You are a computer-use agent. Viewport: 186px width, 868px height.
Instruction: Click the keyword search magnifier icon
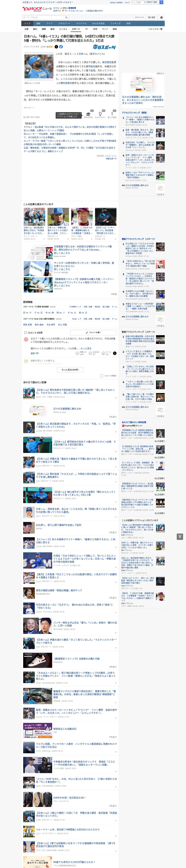pos(66,18)
